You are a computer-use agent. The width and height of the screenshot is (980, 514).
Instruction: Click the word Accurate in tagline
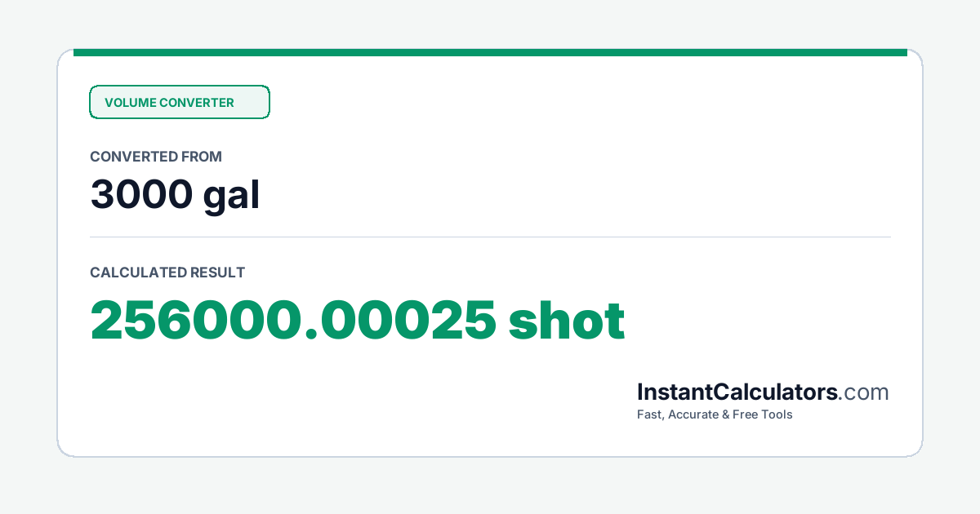695,414
